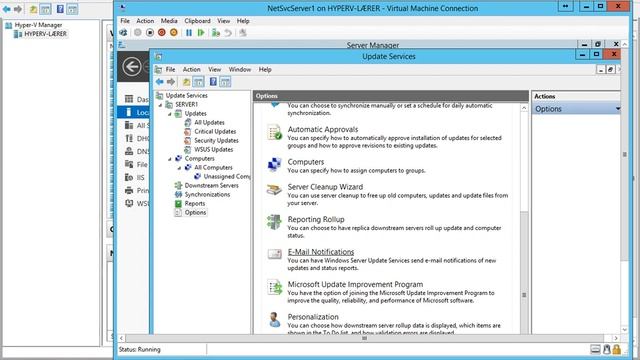Viewport: 640px width, 360px height.
Task: Click the Checkpoint icon in VM toolbar
Action: 216,33
